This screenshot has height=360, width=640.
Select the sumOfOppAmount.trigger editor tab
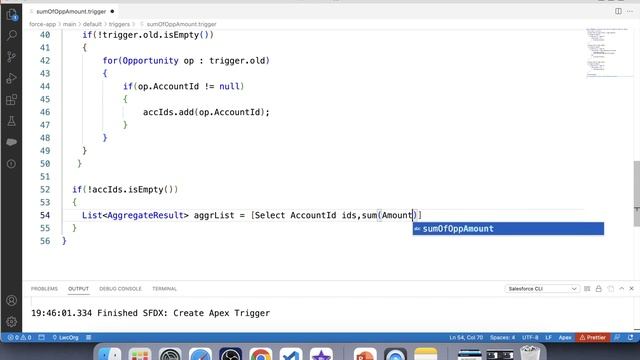71,11
